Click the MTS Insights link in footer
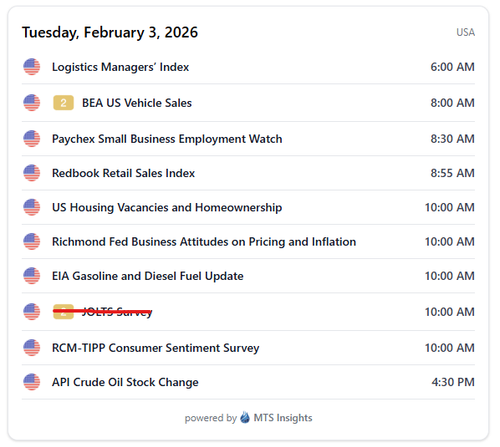This screenshot has height=447, width=500. click(x=283, y=418)
